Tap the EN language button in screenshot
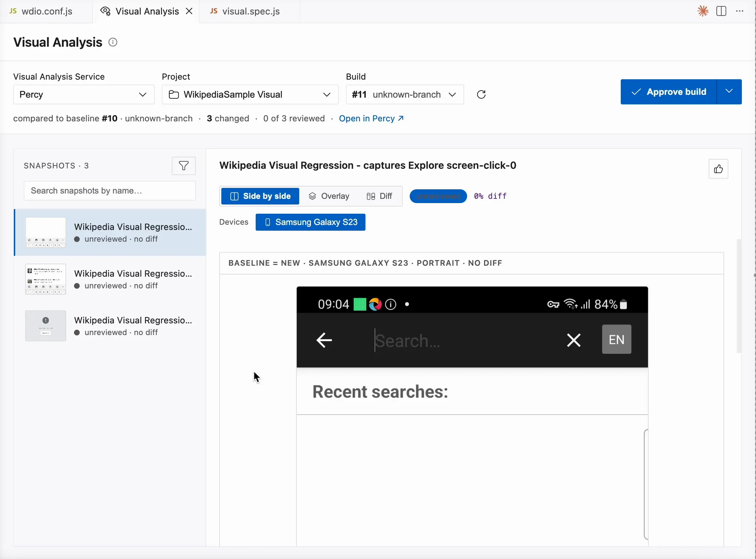756x559 pixels. coord(616,339)
